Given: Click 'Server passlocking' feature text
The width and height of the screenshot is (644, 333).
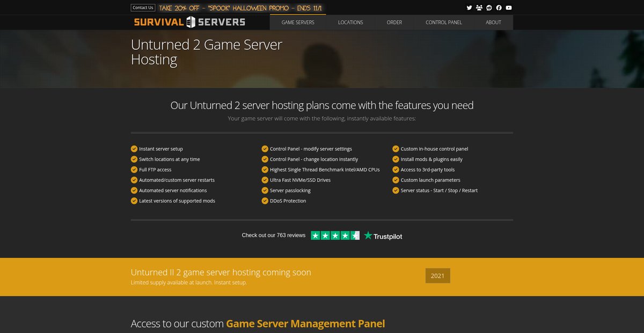Looking at the screenshot, I should (x=290, y=191).
